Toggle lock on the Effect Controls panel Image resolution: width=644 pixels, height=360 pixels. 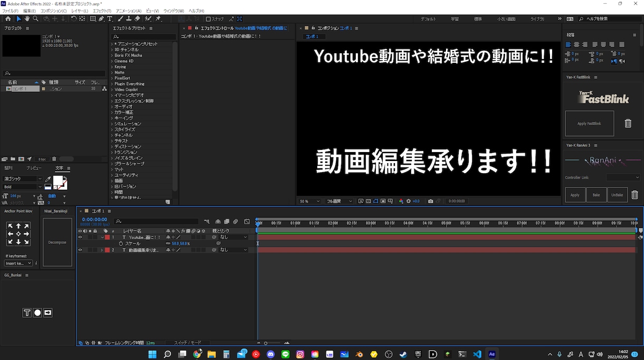tap(196, 28)
